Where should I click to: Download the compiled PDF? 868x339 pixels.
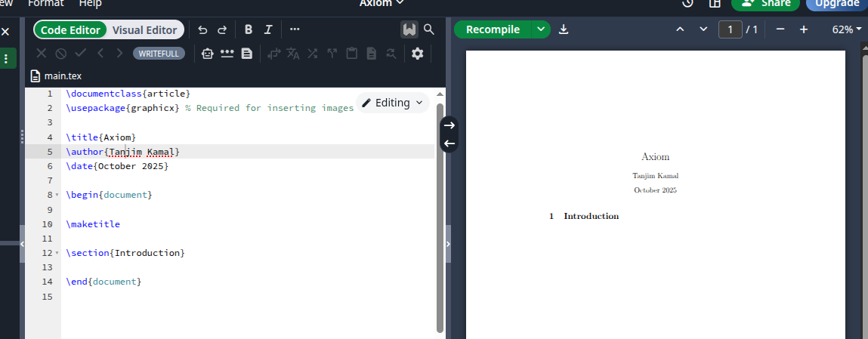[x=564, y=29]
